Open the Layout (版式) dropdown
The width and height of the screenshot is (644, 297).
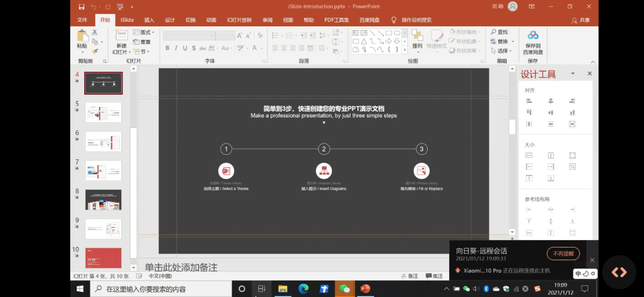pyautogui.click(x=144, y=32)
